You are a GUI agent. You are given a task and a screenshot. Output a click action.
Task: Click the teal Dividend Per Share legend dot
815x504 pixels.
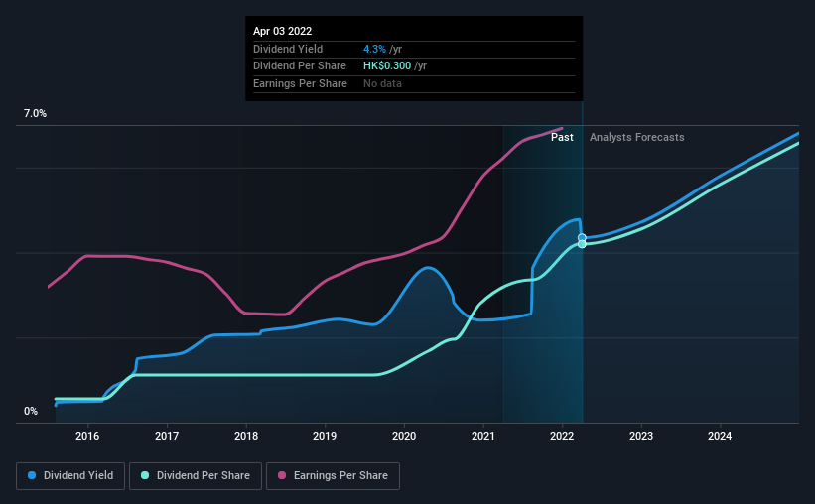(145, 475)
